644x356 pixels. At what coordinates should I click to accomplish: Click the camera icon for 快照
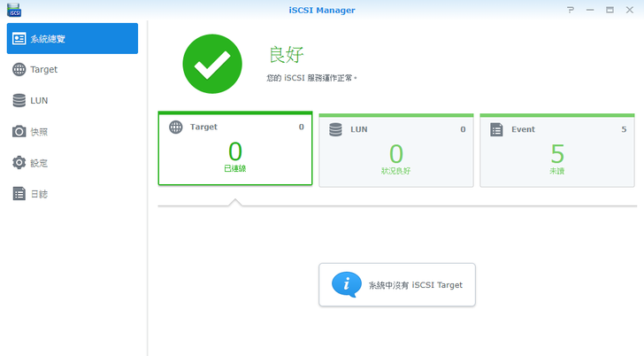pos(19,132)
